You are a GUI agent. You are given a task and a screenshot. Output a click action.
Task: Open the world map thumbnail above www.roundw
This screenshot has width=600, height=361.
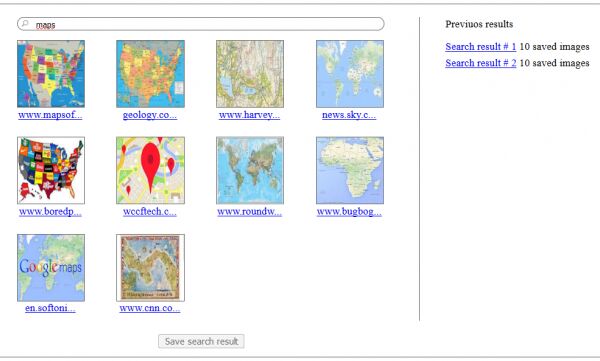click(250, 170)
